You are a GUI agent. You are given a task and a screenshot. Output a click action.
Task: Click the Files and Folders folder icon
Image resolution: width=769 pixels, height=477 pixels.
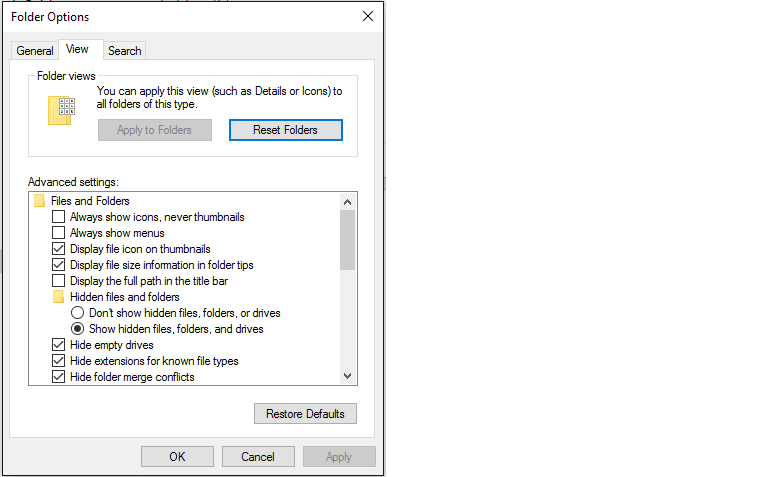point(40,201)
